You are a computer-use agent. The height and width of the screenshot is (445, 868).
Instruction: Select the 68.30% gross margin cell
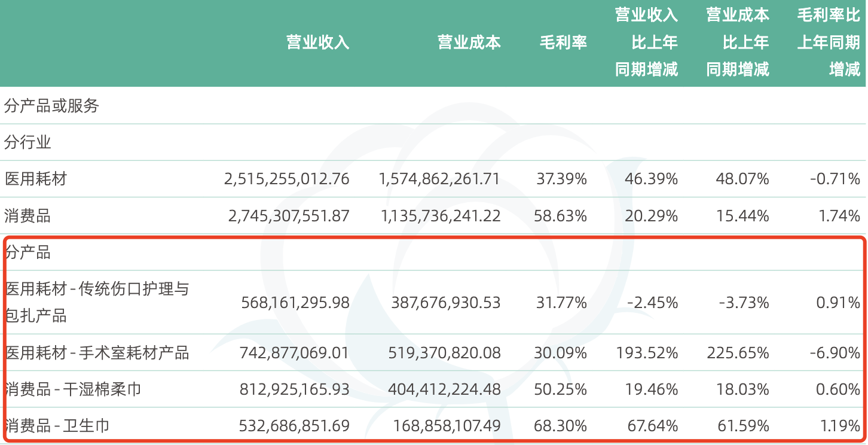pos(561,426)
